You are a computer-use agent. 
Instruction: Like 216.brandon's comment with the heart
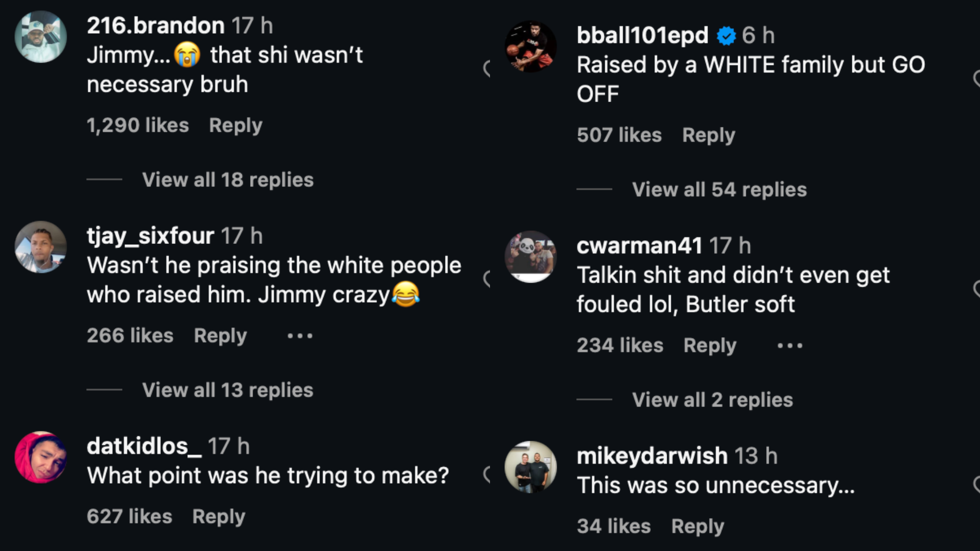pos(486,68)
